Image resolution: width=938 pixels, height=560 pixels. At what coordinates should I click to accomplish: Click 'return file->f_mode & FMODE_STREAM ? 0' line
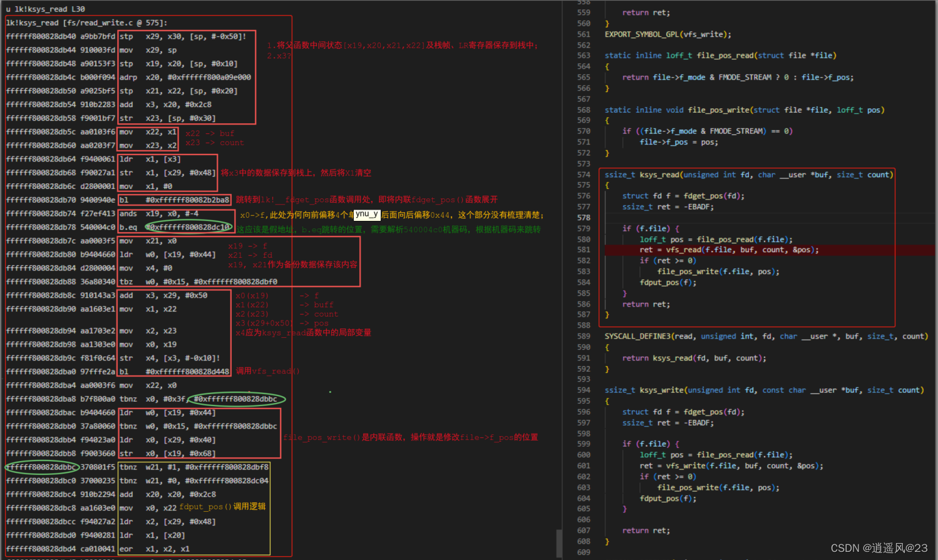pyautogui.click(x=738, y=78)
